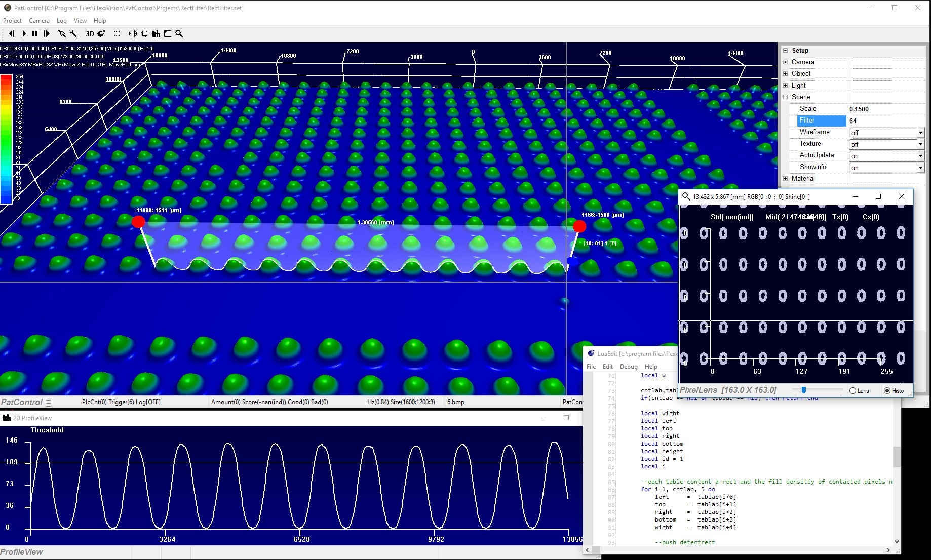Click the crop region tool icon
This screenshot has height=560, width=931.
[x=144, y=34]
